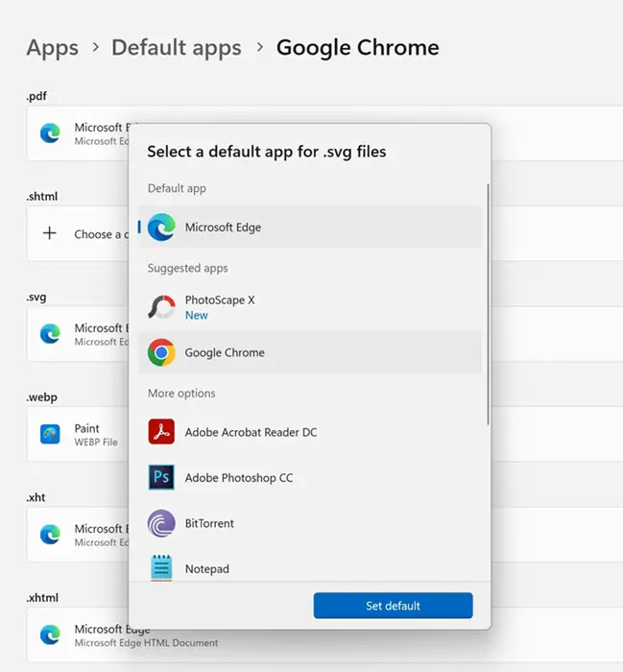Click Choose a default label under .shtml

point(102,234)
